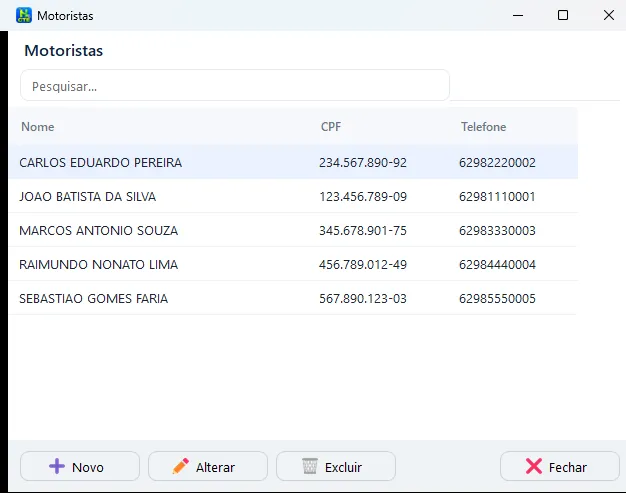The width and height of the screenshot is (626, 493).
Task: Click the CPF 123.456.789-09 cell
Action: tap(363, 196)
